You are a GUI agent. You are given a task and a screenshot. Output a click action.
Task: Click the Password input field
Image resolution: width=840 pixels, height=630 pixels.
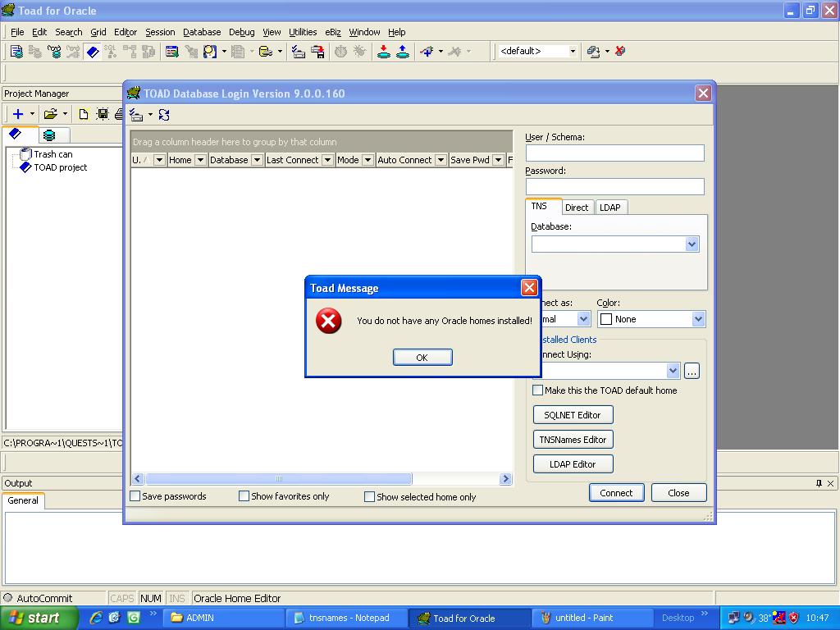coord(615,186)
